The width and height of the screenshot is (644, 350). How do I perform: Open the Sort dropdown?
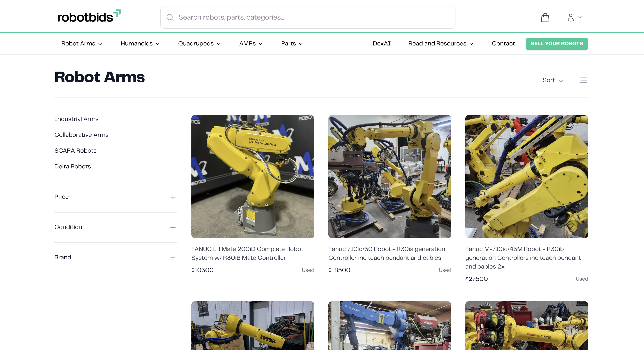(553, 80)
